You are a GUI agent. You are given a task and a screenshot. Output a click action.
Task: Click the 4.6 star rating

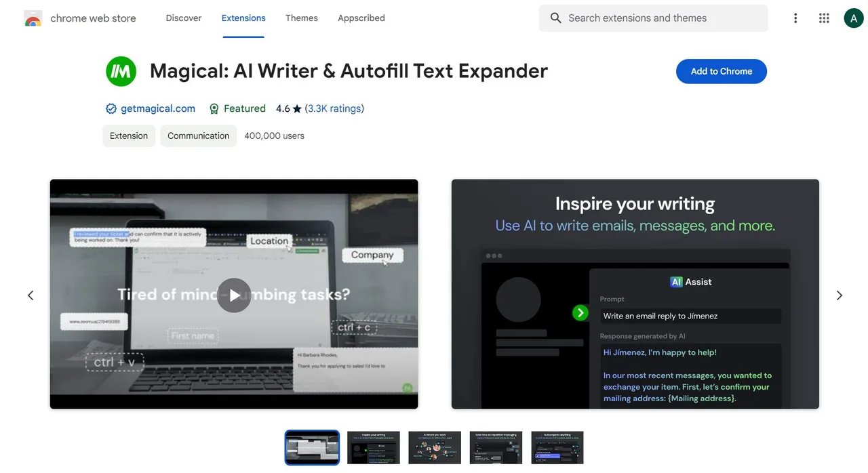click(x=289, y=108)
